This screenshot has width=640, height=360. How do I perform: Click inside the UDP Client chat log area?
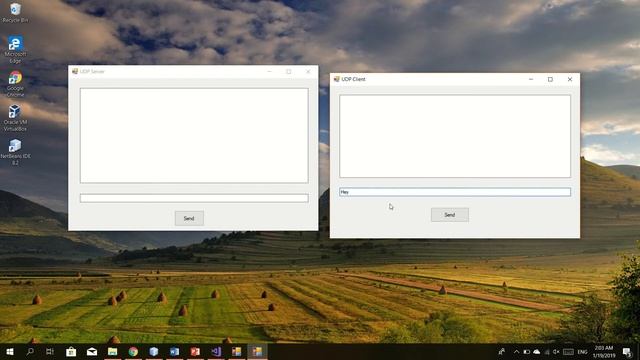point(455,136)
